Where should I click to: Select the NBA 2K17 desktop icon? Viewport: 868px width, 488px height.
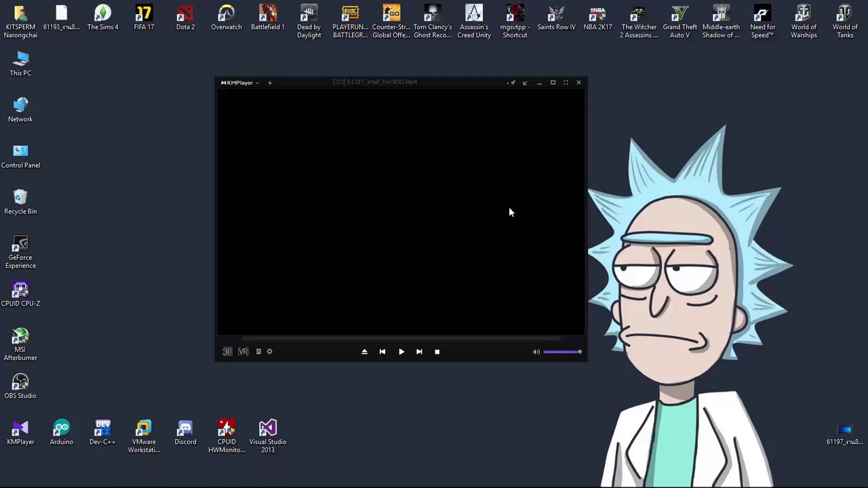pyautogui.click(x=597, y=18)
